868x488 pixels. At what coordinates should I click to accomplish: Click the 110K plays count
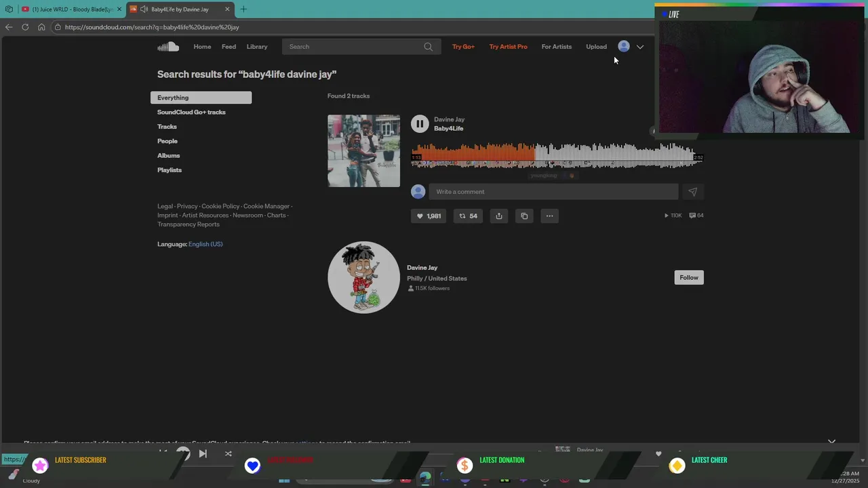click(673, 216)
